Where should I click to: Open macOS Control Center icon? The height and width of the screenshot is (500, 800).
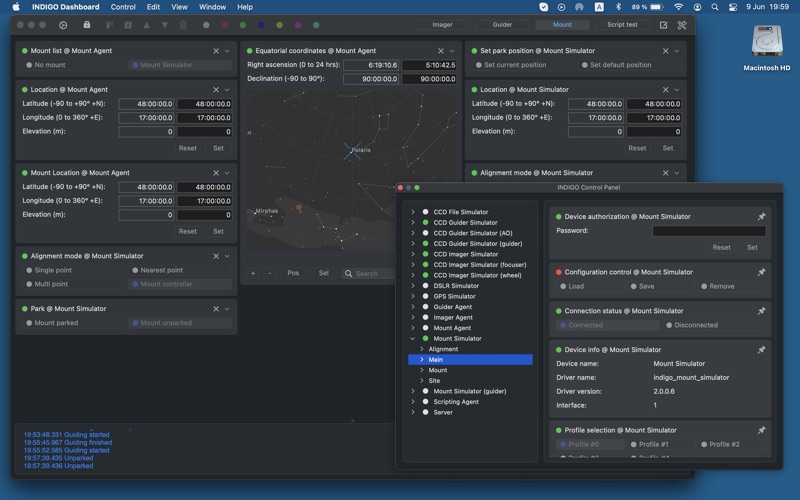pyautogui.click(x=733, y=7)
